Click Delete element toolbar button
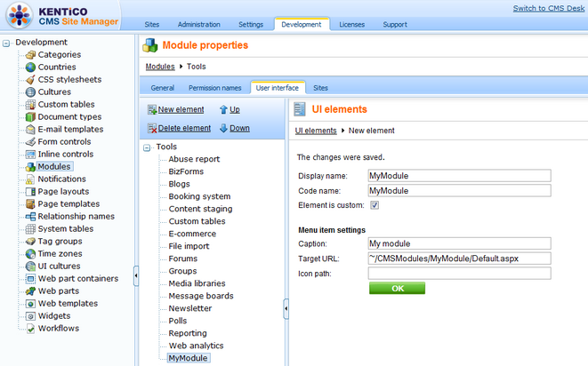Image resolution: width=588 pixels, height=366 pixels. 179,128
